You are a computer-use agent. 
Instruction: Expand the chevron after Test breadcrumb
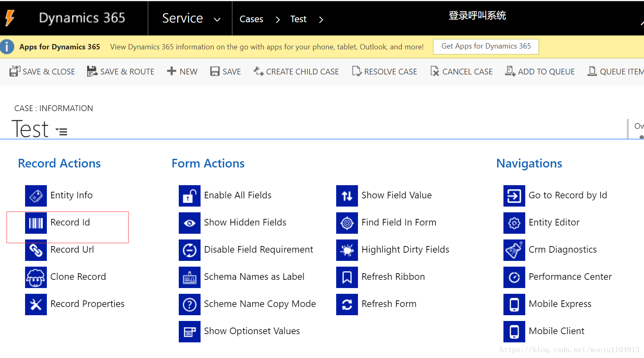[321, 19]
